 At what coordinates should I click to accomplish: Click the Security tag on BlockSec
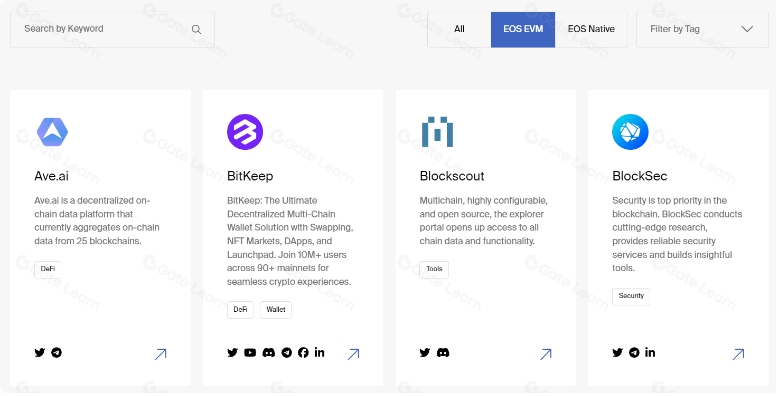point(631,296)
